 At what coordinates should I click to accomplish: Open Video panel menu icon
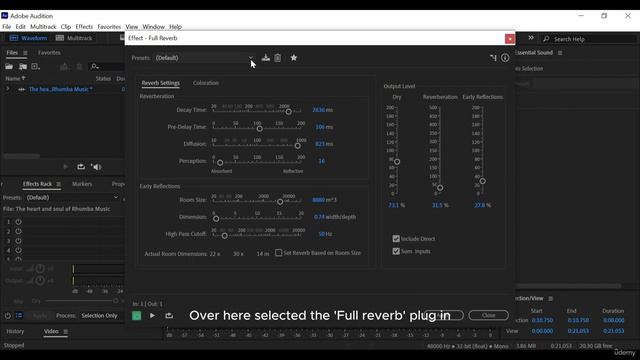(65, 331)
